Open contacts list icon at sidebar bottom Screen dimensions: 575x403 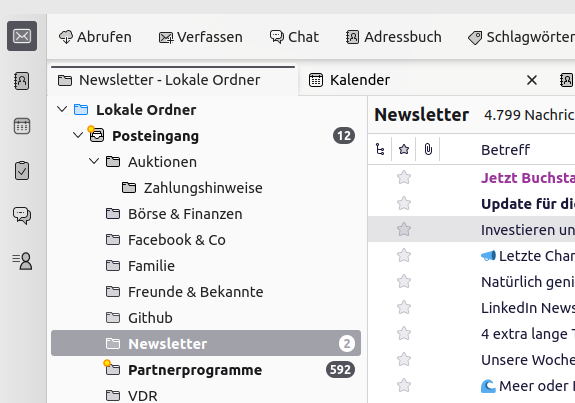(22, 261)
